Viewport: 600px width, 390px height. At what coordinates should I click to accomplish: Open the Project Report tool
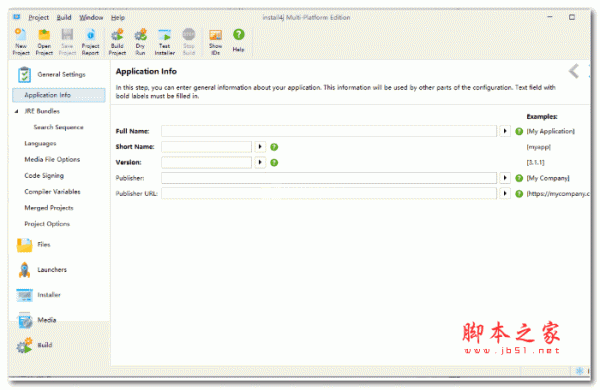click(x=90, y=42)
